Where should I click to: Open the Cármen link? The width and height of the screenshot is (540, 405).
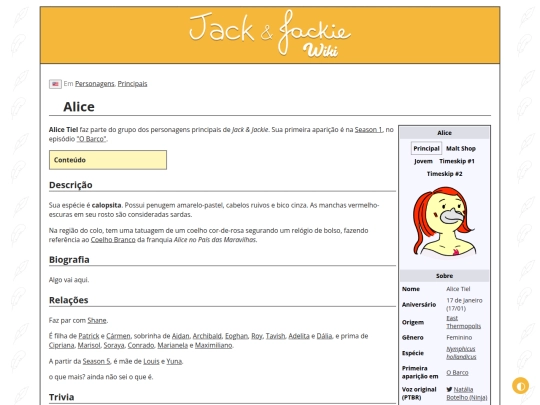click(118, 336)
